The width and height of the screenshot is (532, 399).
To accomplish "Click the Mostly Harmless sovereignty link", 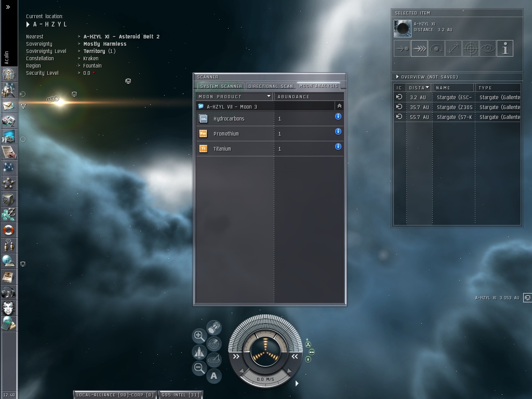I will [x=105, y=44].
